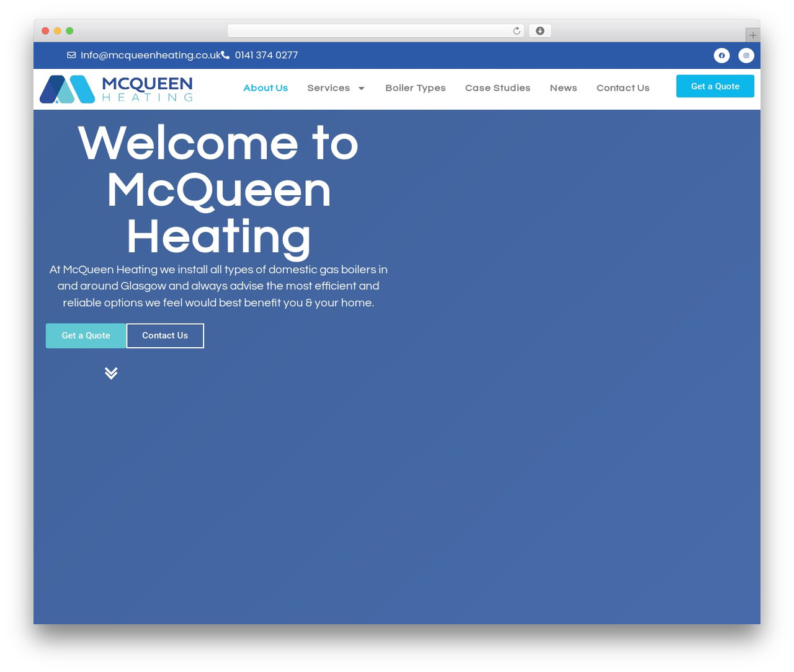Go to About Us menu item
The height and width of the screenshot is (672, 794).
265,88
